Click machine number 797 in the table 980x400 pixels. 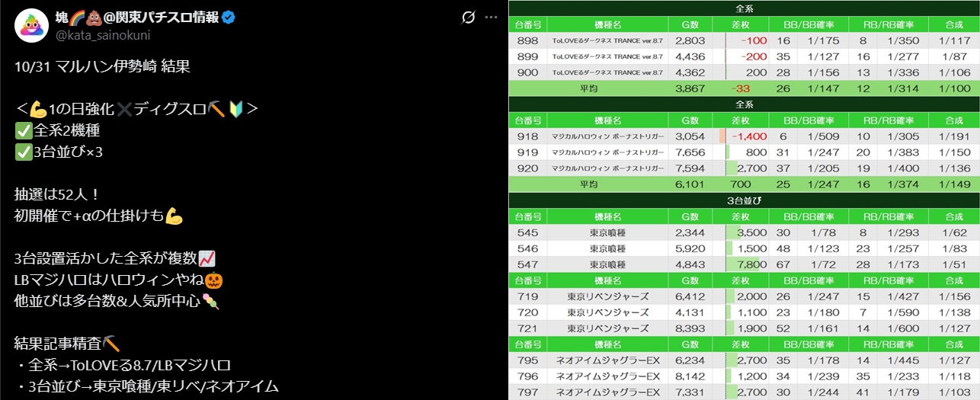pyautogui.click(x=527, y=392)
